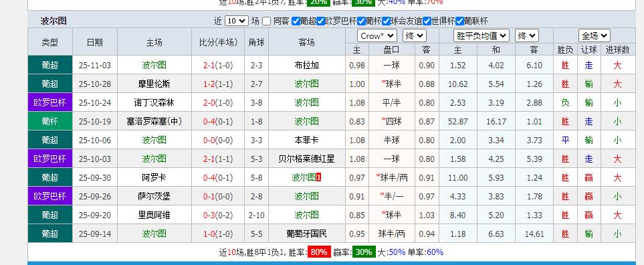The image size is (644, 265).
Task: Open the 阿罗卡 team link
Action: click(154, 177)
